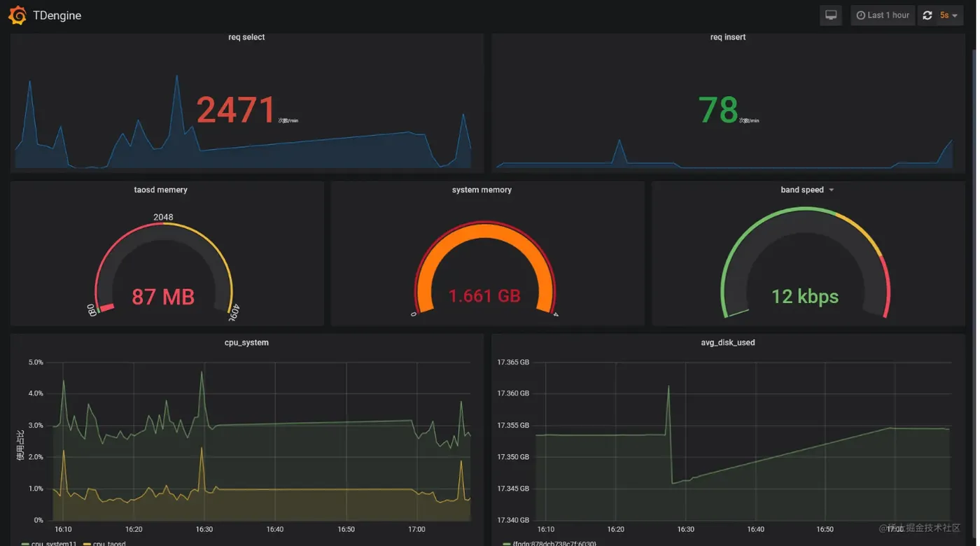
Task: Expand the band speed caret menu
Action: click(x=832, y=190)
